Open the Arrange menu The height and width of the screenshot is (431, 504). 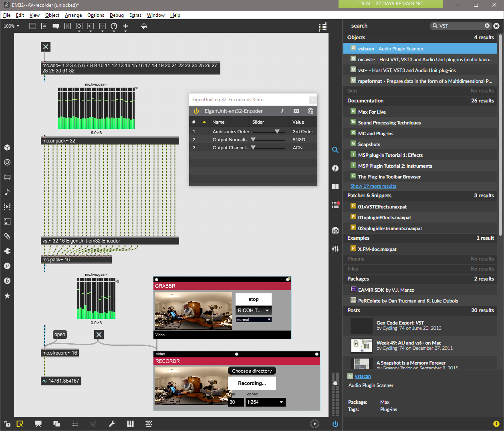[73, 15]
